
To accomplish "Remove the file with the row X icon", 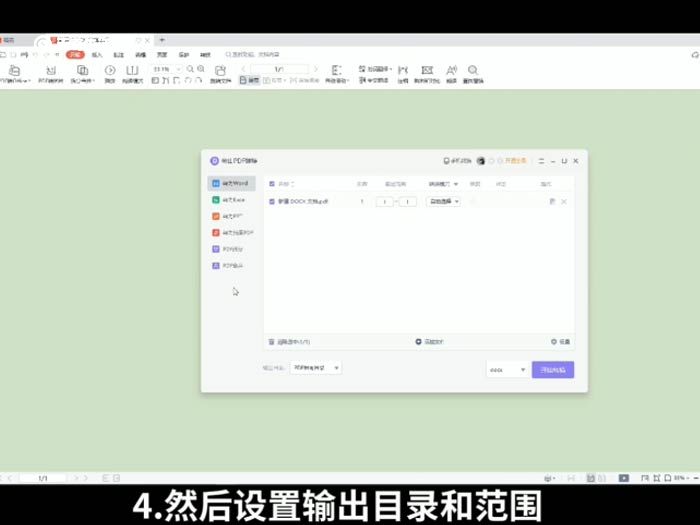I will (x=564, y=202).
